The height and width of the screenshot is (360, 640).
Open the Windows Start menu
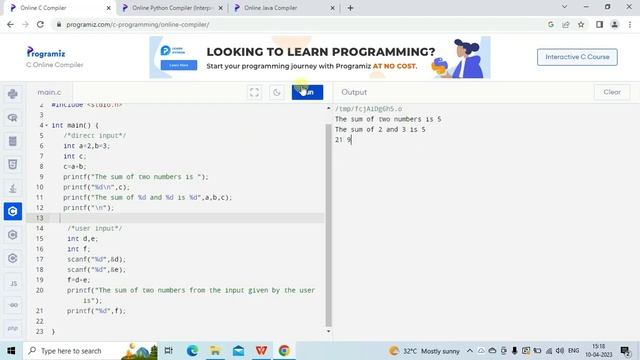pos(11,351)
